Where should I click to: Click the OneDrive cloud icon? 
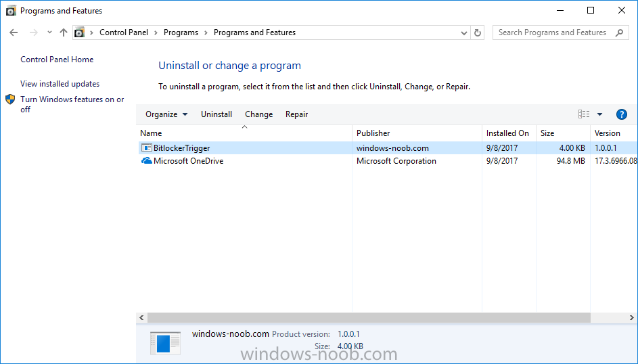pos(147,161)
